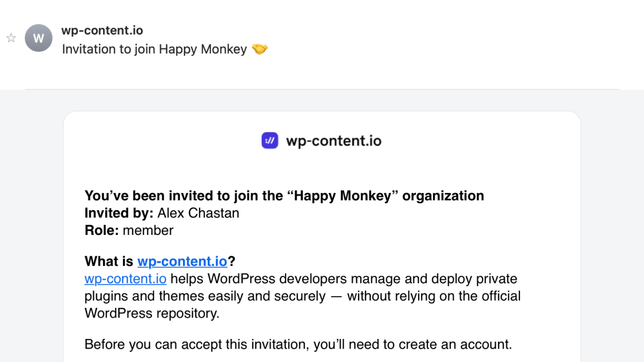
Task: Click the inviter name Alex Chastan
Action: click(198, 213)
